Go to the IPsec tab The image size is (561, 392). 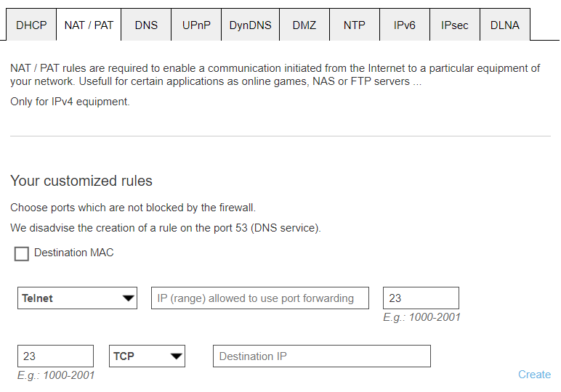455,25
